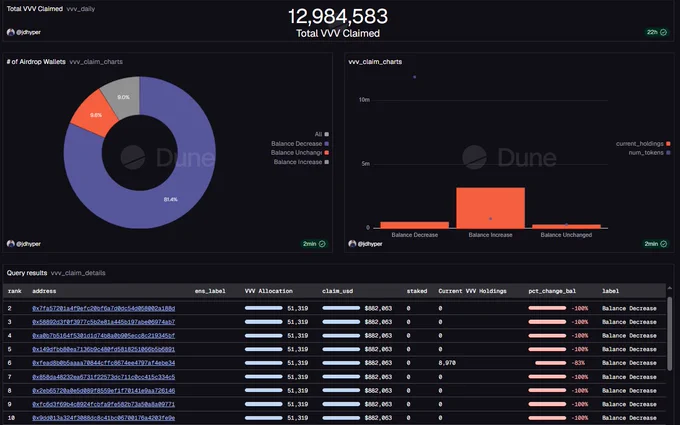Sort by Current VVV Holdings column header
Screen dimensions: 680x425
point(472,291)
